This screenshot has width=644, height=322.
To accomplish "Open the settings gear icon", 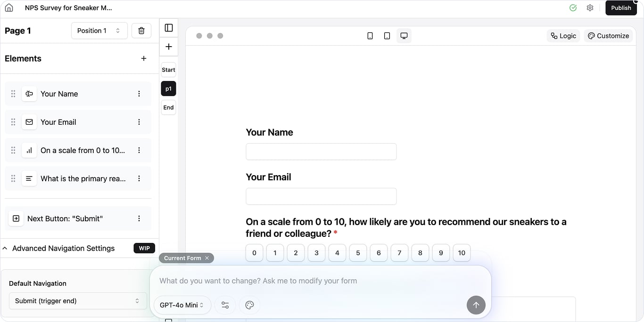I will pos(590,8).
